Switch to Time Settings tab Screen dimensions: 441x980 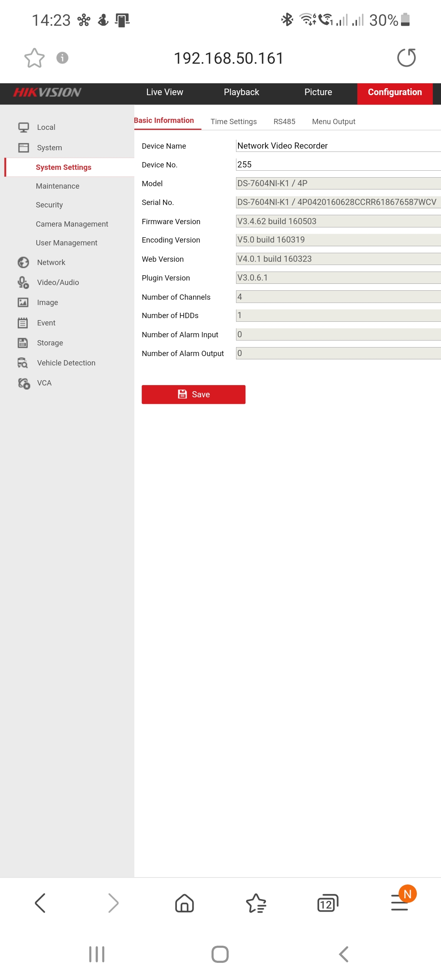coord(234,122)
